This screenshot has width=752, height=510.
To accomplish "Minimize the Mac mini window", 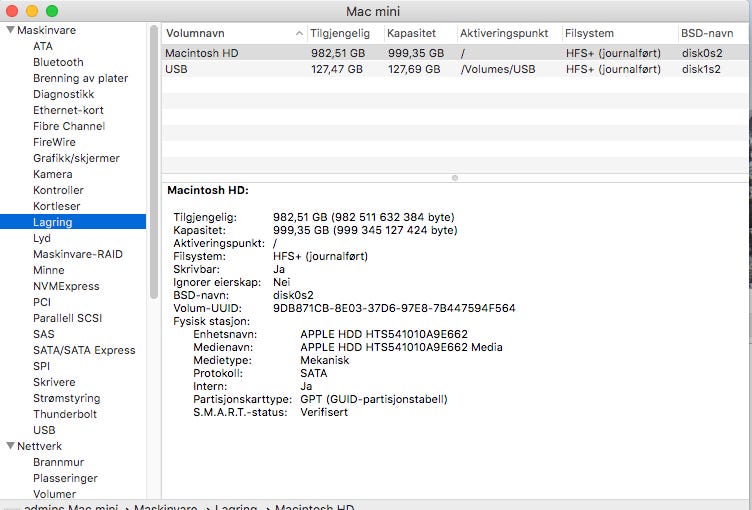I will (x=32, y=11).
